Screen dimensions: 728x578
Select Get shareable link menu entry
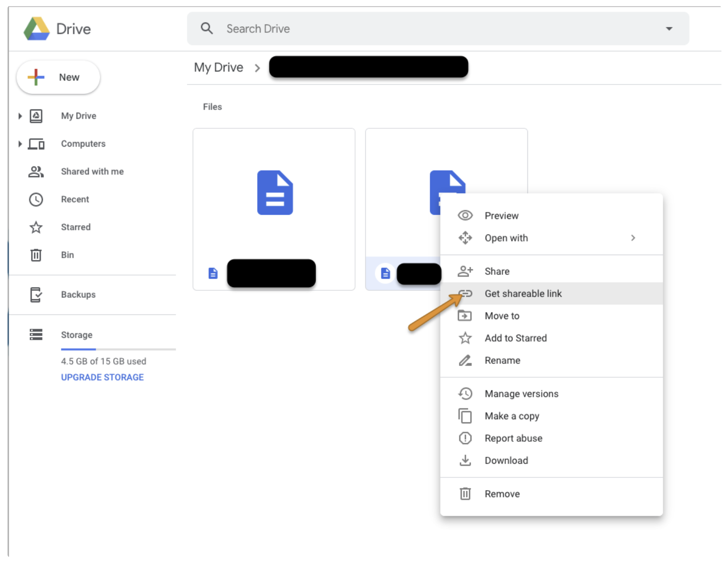(523, 294)
